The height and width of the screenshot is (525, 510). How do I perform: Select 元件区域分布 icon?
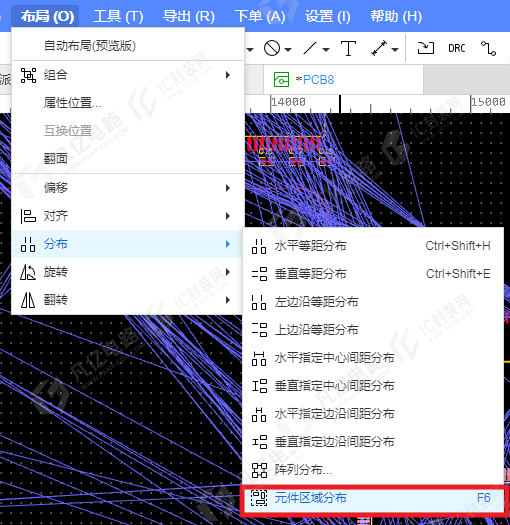[259, 498]
